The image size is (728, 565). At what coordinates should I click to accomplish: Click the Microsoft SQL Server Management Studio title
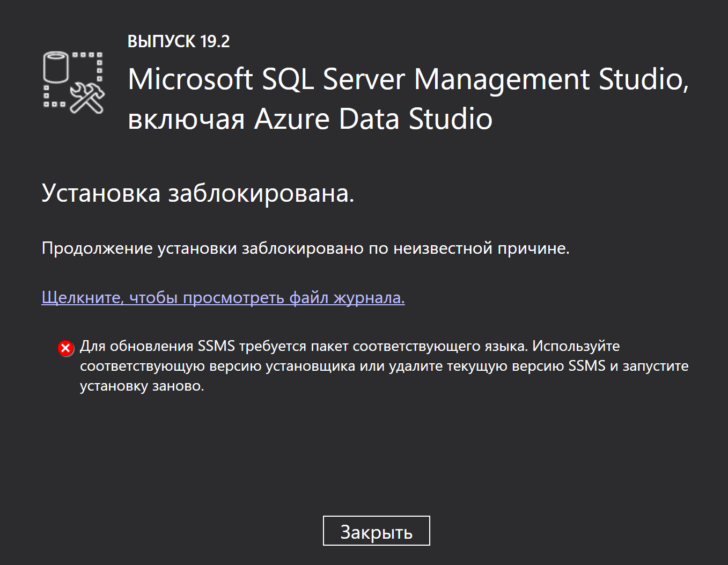point(408,99)
